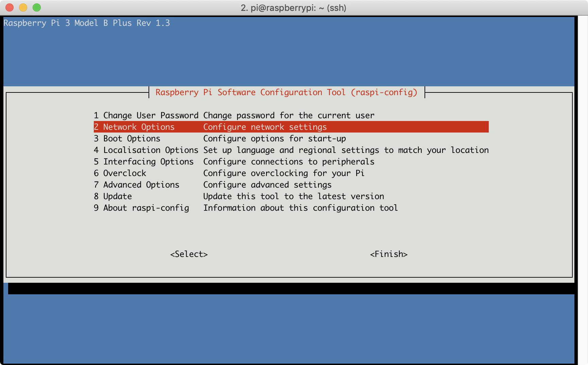588x365 pixels.
Task: Click the green zoom window button
Action: (37, 7)
